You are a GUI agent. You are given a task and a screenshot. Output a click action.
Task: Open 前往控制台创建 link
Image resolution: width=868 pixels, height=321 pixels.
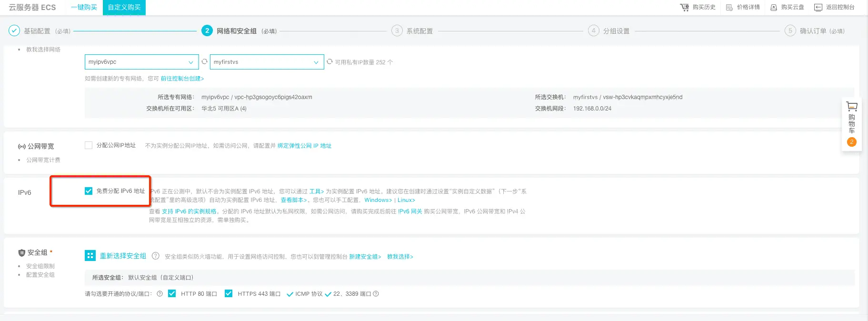click(182, 79)
